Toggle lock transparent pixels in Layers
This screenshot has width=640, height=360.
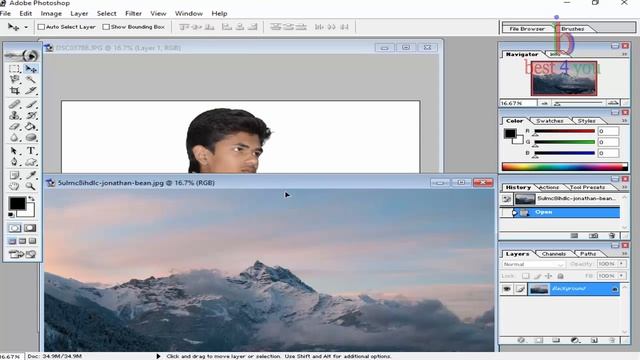pos(526,276)
